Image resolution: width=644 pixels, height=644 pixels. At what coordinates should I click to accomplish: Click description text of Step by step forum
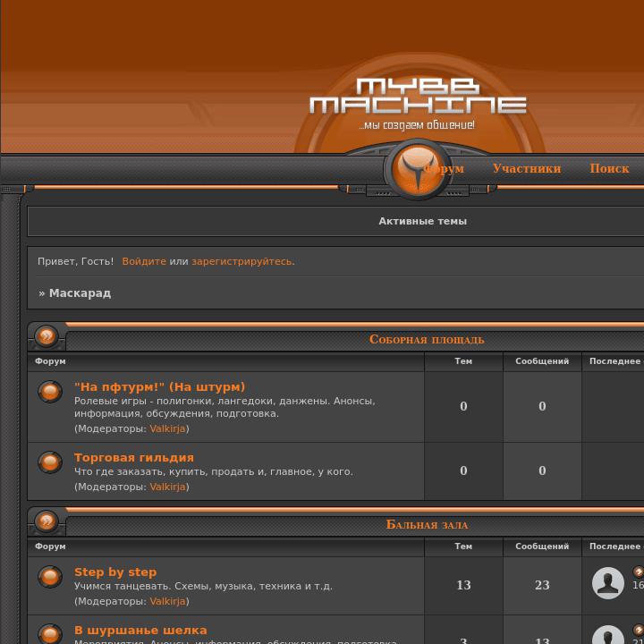[x=203, y=586]
